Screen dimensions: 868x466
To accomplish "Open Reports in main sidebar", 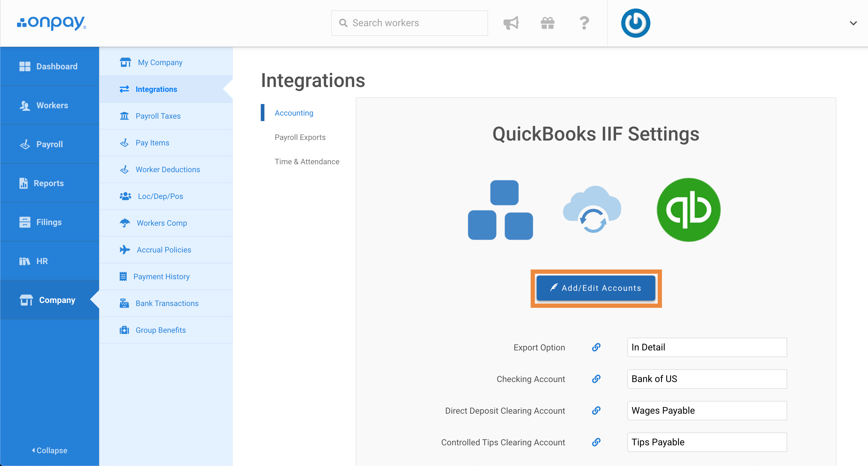I will 50,183.
